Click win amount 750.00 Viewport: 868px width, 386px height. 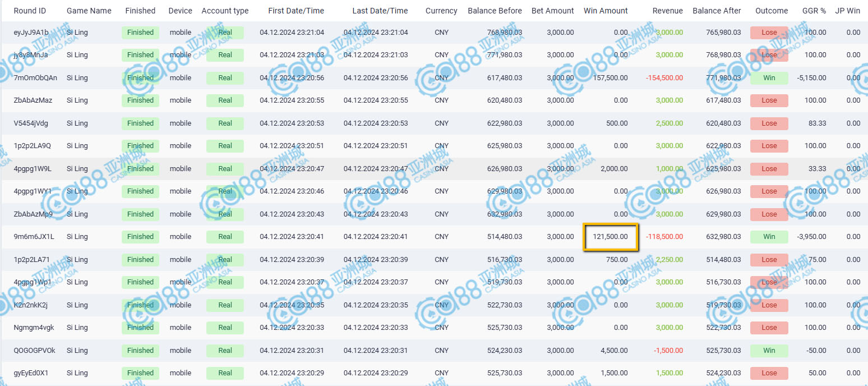point(617,260)
